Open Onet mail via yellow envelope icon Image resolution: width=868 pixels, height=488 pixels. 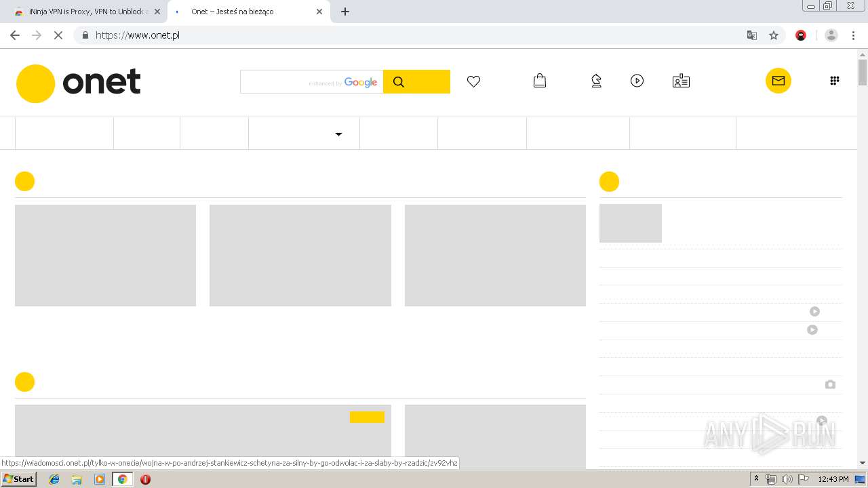click(x=778, y=81)
